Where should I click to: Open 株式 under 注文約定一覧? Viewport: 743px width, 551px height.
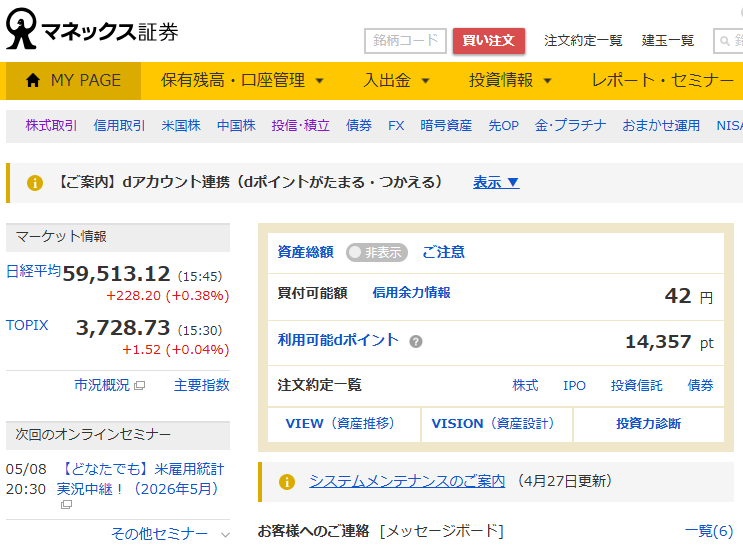click(525, 386)
